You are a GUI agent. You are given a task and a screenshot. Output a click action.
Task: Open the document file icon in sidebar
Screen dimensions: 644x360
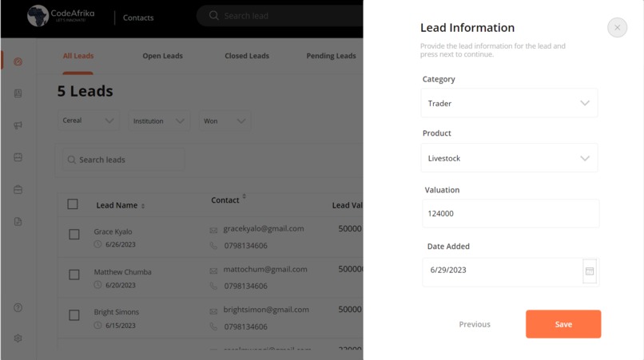(18, 222)
